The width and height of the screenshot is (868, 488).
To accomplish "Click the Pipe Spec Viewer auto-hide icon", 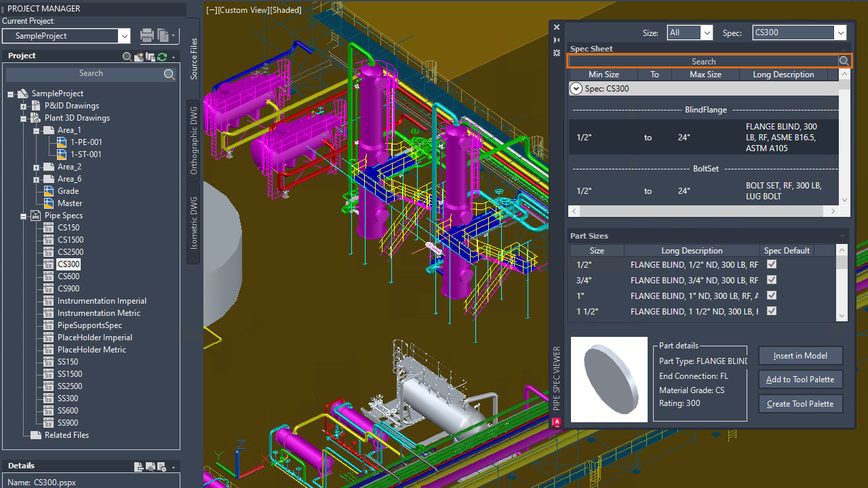I will tap(557, 40).
